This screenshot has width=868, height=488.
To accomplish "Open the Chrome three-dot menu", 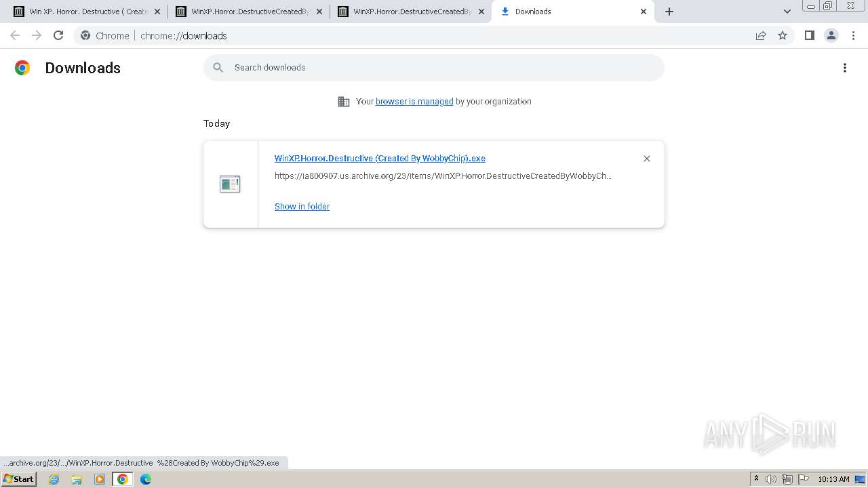I will [x=853, y=35].
